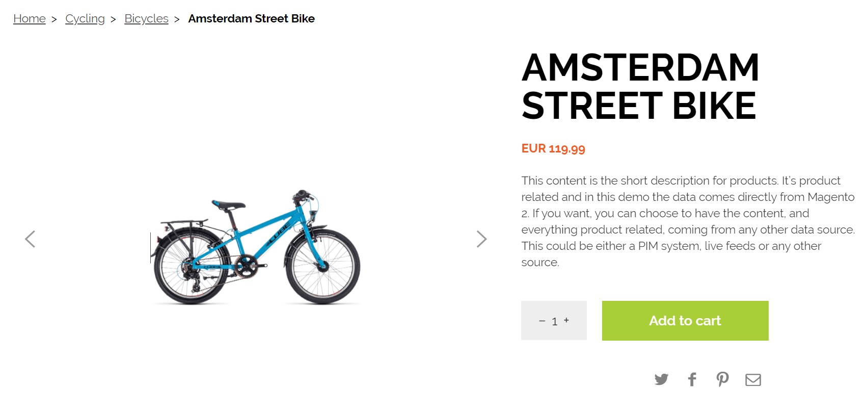Click the blue bicycle product image
Image resolution: width=868 pixels, height=411 pixels.
(256, 247)
